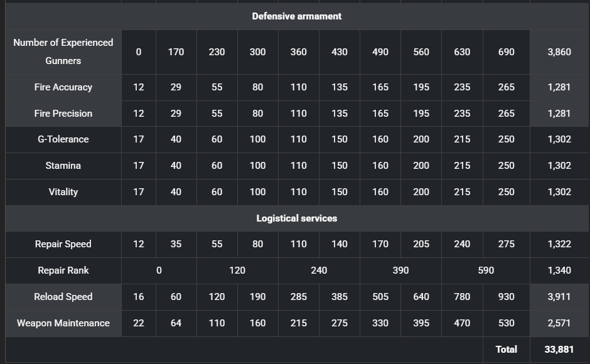The height and width of the screenshot is (364, 590).
Task: Click the Reload Speed row label
Action: click(63, 297)
